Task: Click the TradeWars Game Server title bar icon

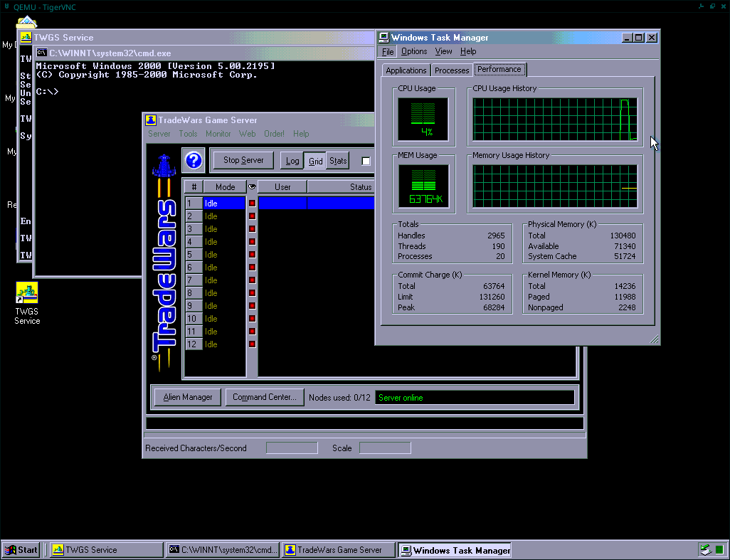Action: 150,120
